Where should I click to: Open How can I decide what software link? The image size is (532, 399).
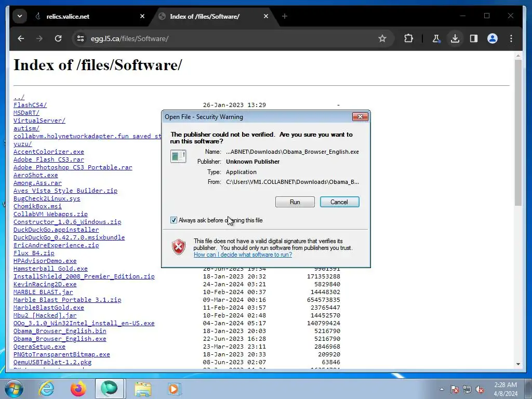pyautogui.click(x=243, y=255)
